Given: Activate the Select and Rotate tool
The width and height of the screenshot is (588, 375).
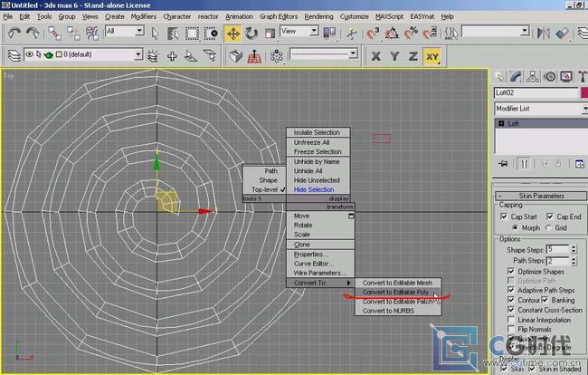Looking at the screenshot, I should [251, 34].
